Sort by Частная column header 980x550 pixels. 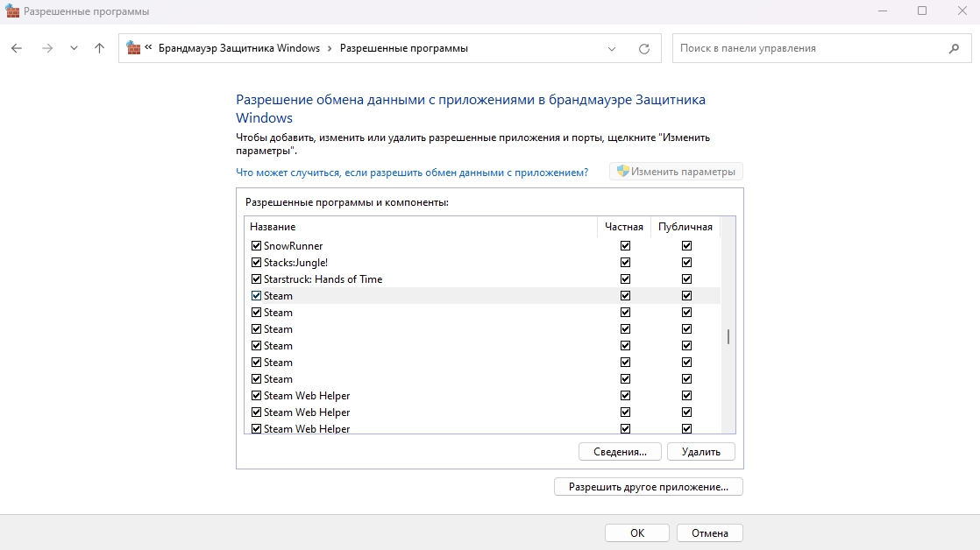click(x=624, y=227)
